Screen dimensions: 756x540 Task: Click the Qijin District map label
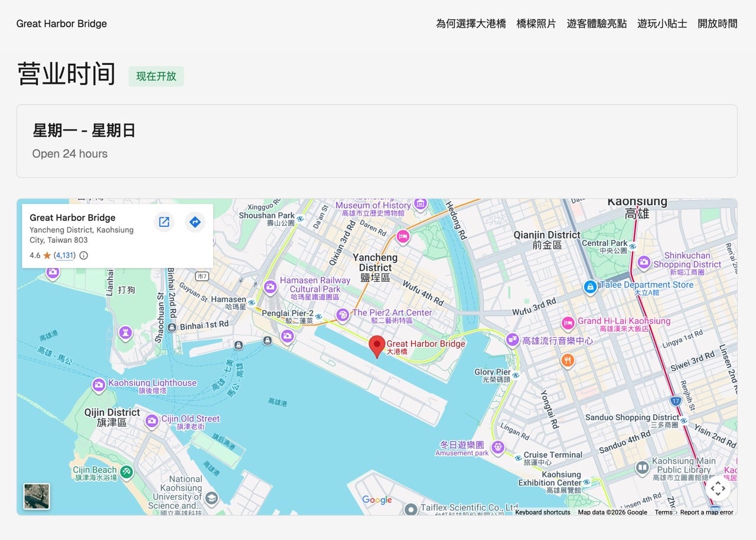pos(112,417)
